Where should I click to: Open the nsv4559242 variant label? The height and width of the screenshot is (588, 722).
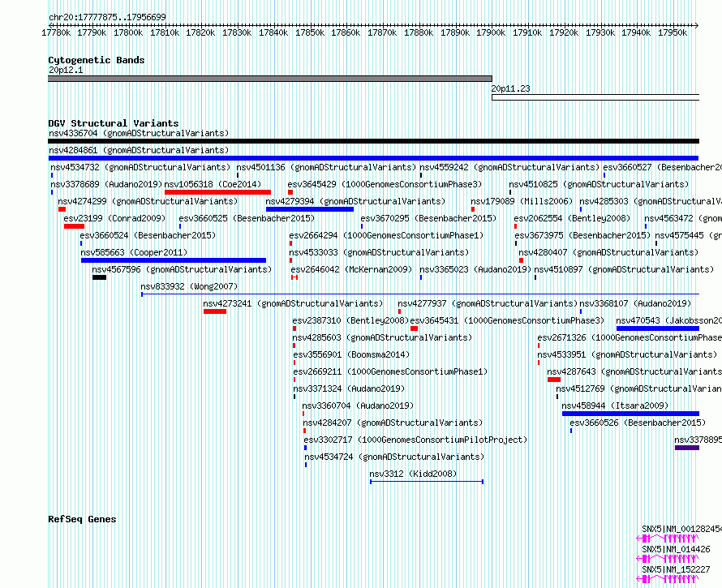click(509, 167)
